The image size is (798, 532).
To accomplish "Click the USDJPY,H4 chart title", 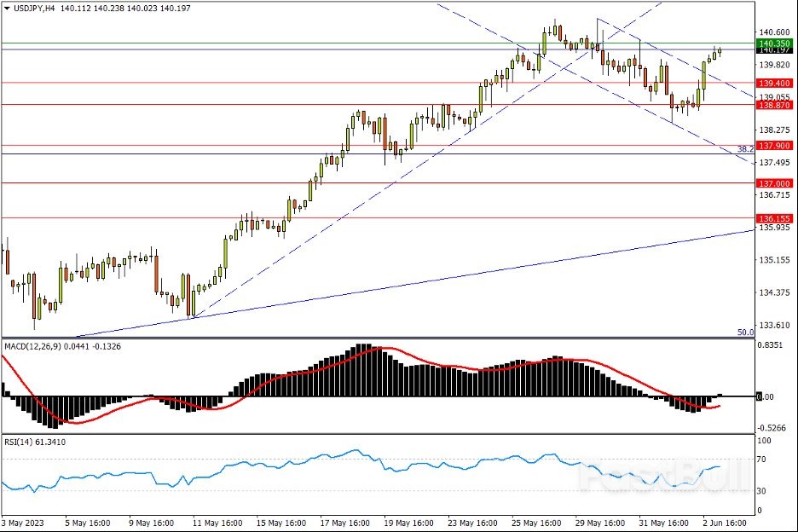I will [29, 8].
